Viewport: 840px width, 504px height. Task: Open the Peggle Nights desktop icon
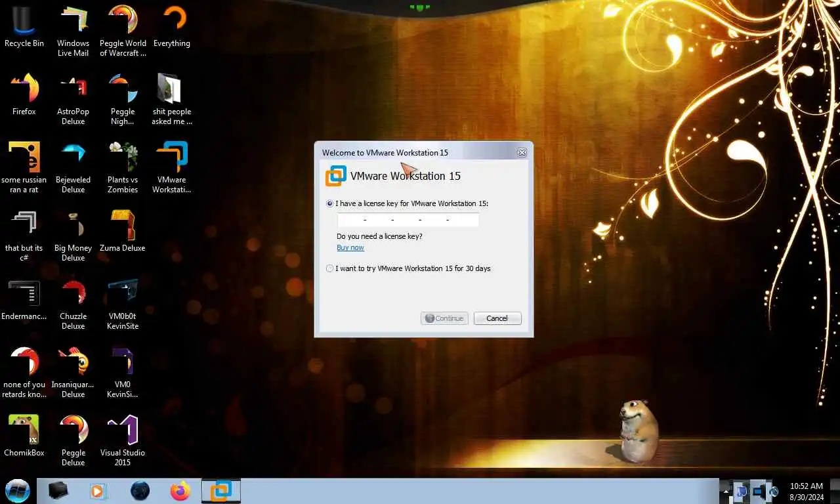[123, 100]
